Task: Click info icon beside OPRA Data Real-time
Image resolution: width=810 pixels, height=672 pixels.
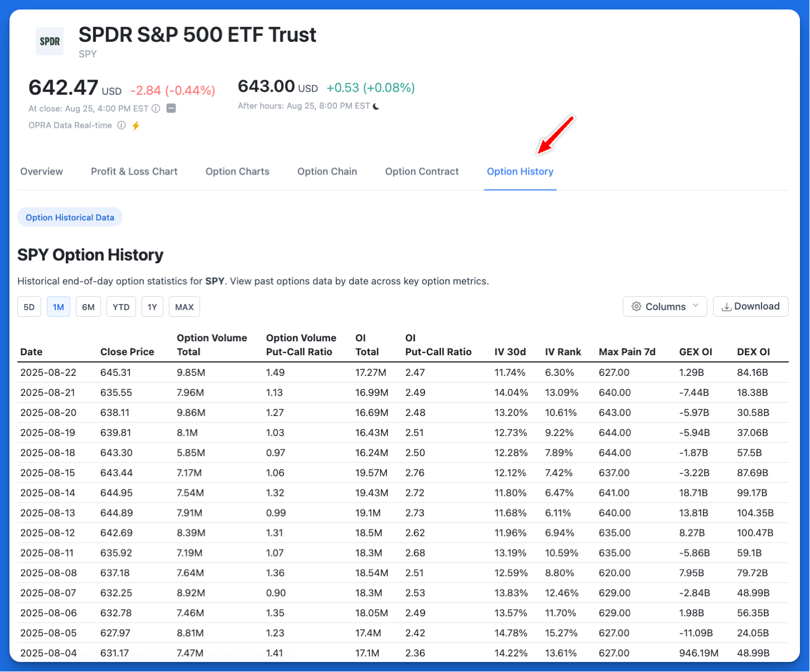Action: [x=121, y=125]
